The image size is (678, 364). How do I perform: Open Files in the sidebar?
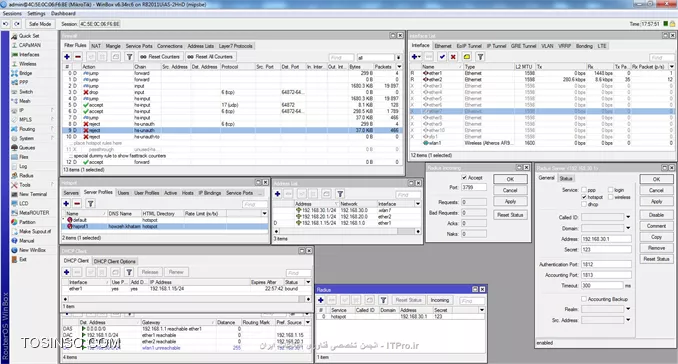23,157
